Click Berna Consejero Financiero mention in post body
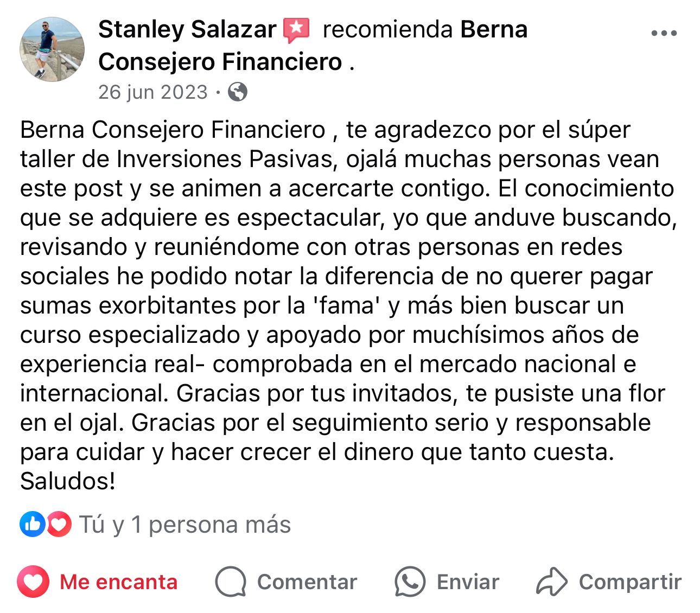700x613 pixels. (x=173, y=130)
